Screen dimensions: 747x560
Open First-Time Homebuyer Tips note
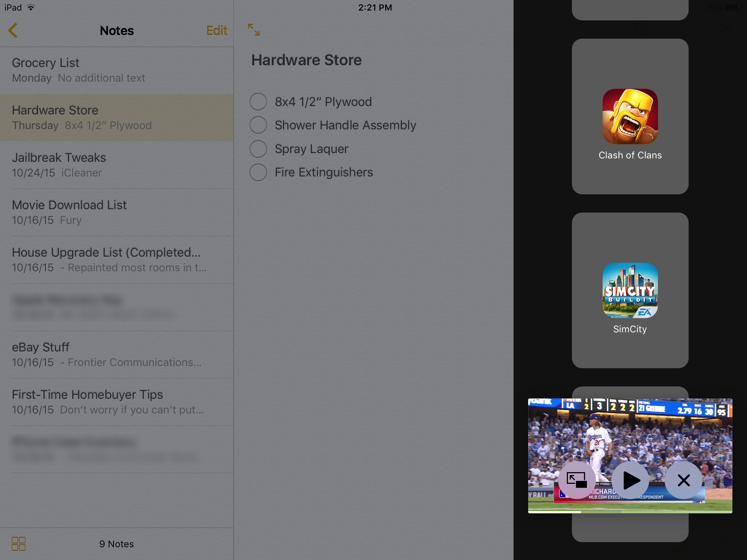116,401
